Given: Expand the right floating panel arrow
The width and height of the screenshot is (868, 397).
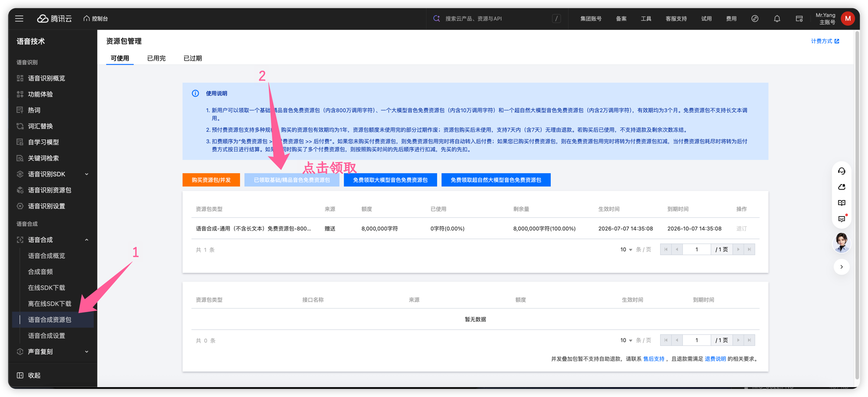Looking at the screenshot, I should coord(842,267).
